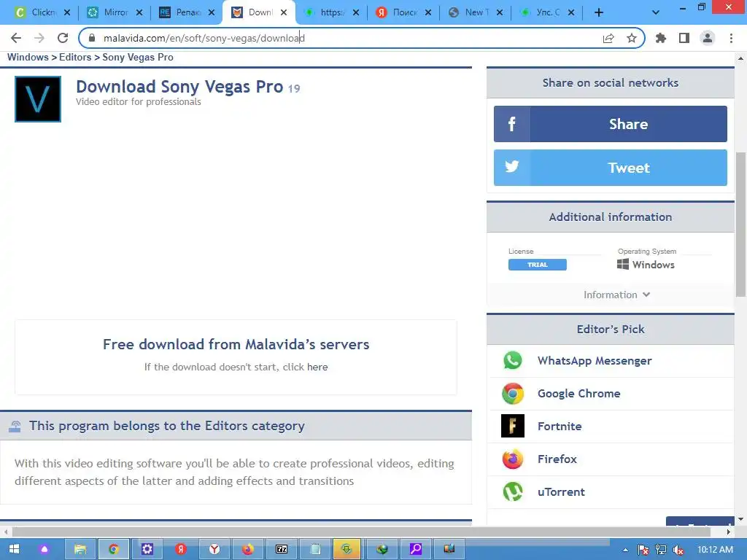
Task: Click the Google Chrome icon in Editor's Pick
Action: click(x=513, y=393)
